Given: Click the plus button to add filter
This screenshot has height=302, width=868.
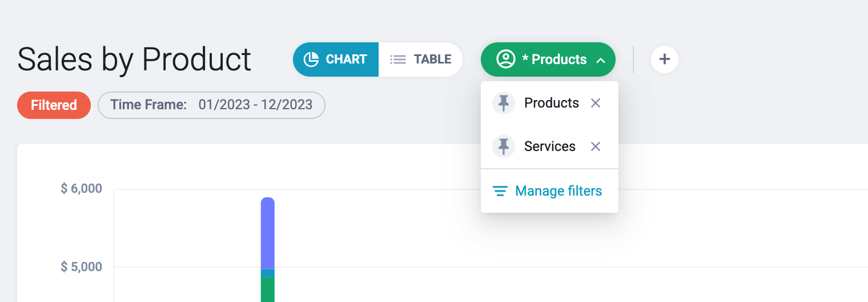Looking at the screenshot, I should [665, 59].
